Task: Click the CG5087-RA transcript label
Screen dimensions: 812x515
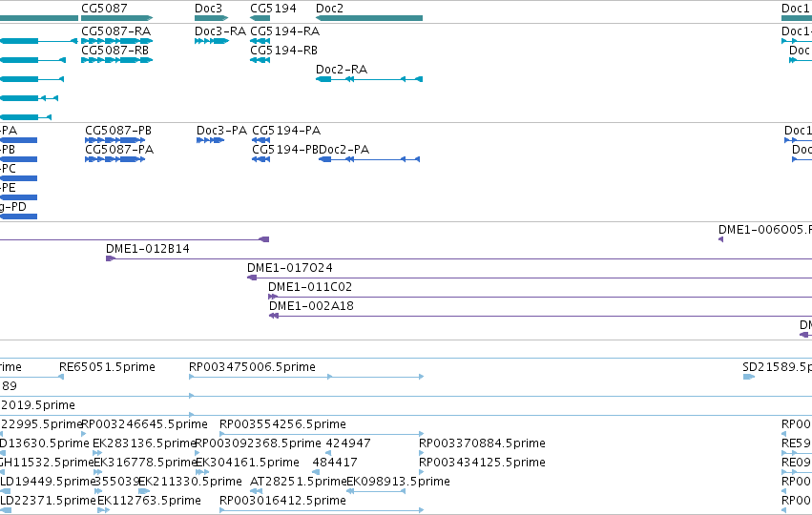Action: (116, 31)
